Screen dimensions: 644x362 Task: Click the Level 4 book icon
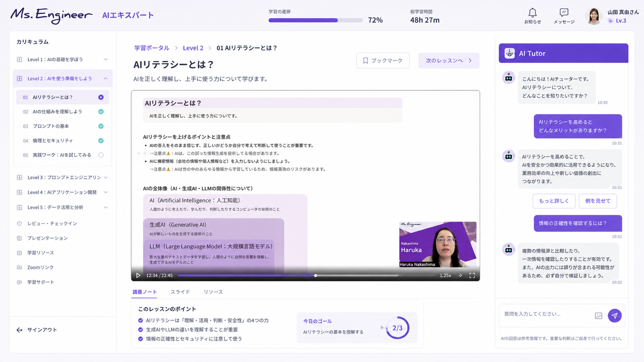coord(19,192)
